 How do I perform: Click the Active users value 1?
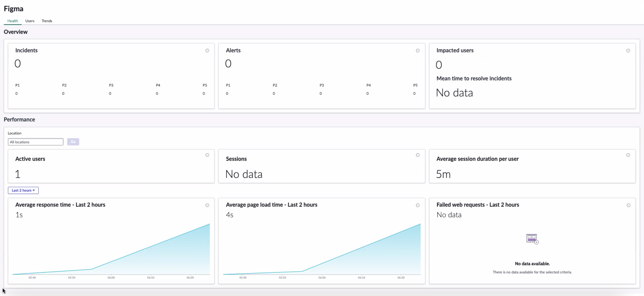click(x=18, y=174)
